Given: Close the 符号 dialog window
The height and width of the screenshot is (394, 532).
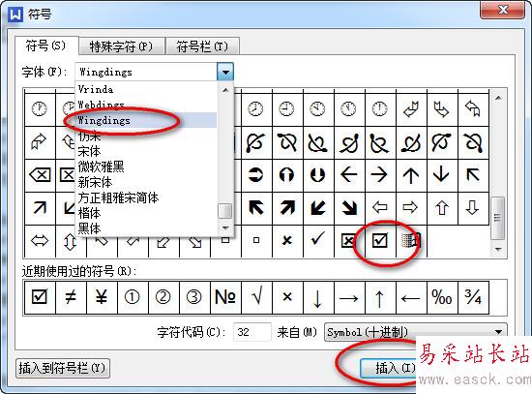Looking at the screenshot, I should [502, 10].
